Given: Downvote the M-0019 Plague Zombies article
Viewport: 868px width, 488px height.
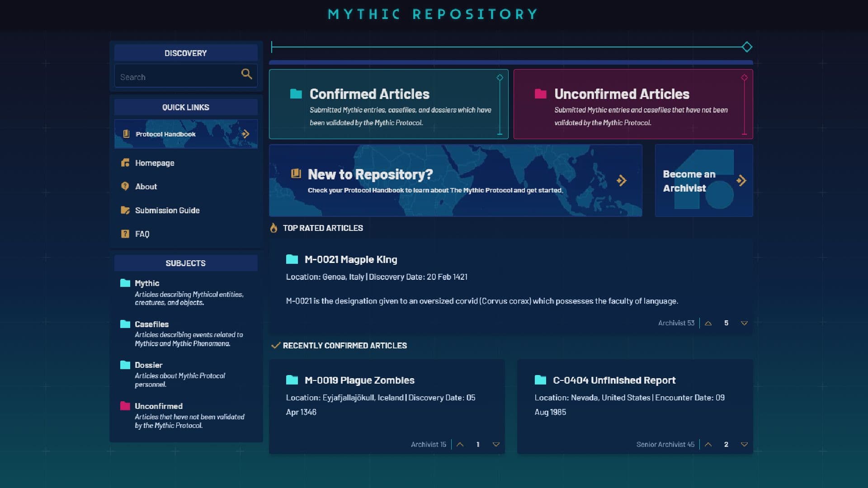Looking at the screenshot, I should pos(496,445).
